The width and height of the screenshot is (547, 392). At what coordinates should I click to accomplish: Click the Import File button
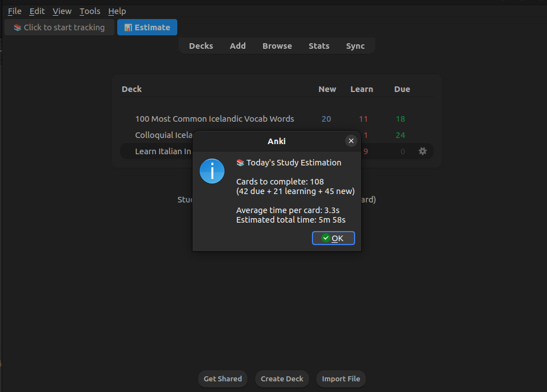point(341,379)
